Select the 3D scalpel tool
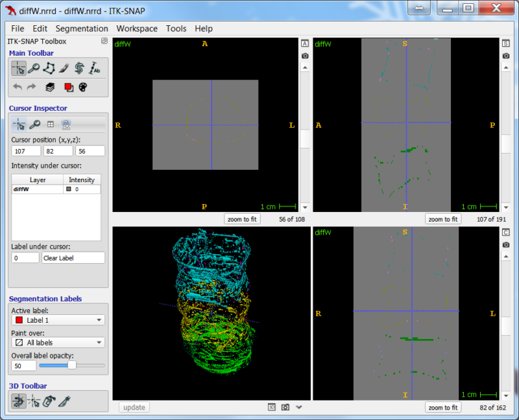 click(x=63, y=401)
